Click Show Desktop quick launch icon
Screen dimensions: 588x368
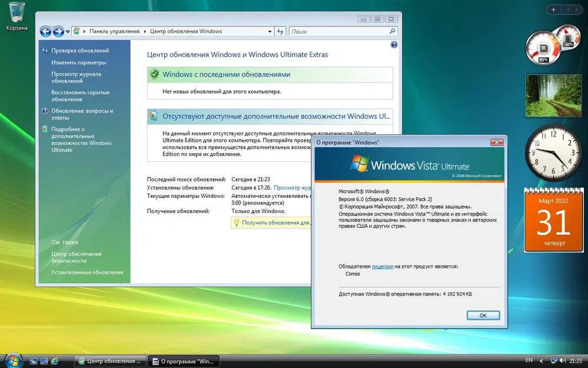tap(34, 362)
